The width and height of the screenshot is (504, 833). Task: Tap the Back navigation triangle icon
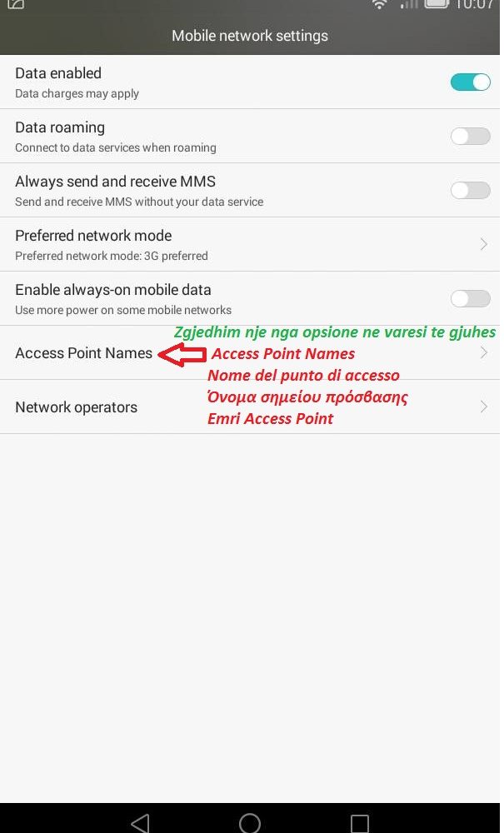(x=140, y=822)
